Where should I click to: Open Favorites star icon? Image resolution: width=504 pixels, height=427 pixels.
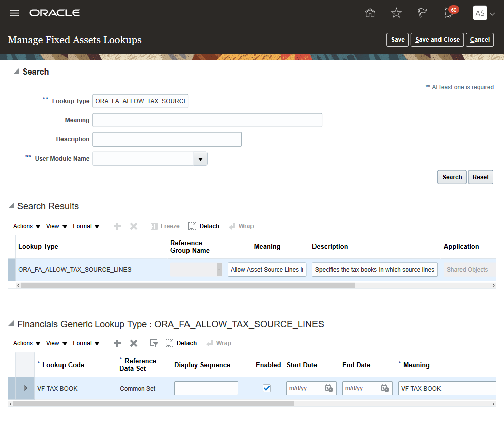click(x=397, y=13)
